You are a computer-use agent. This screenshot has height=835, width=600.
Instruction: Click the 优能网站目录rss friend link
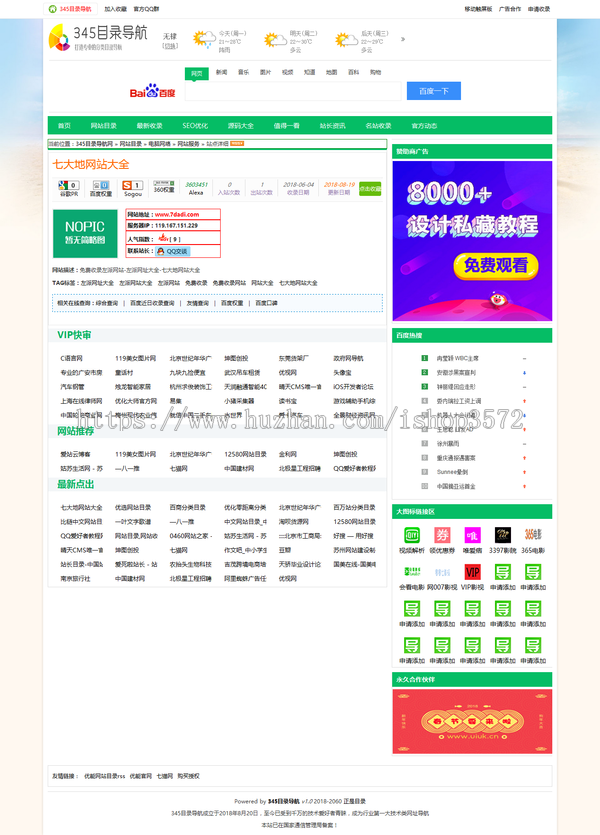point(104,776)
